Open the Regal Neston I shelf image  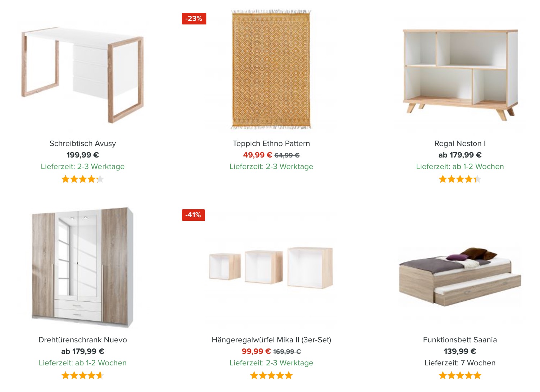[460, 74]
